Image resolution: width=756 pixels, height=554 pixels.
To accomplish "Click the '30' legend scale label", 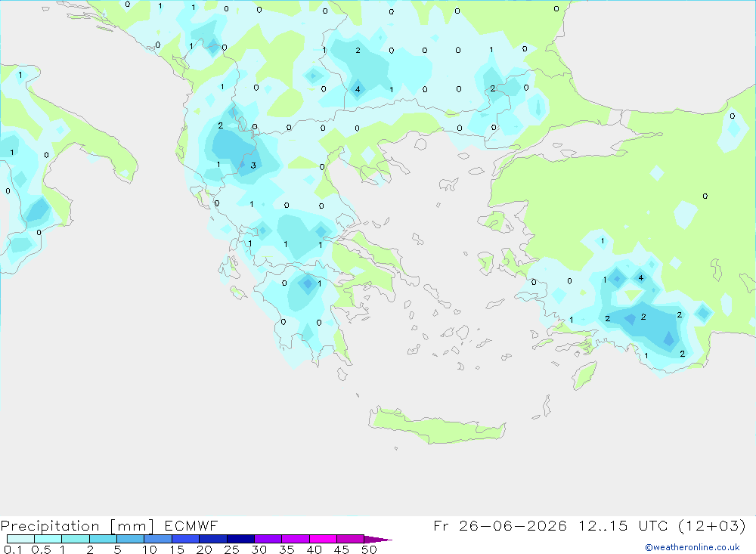I will [x=259, y=549].
